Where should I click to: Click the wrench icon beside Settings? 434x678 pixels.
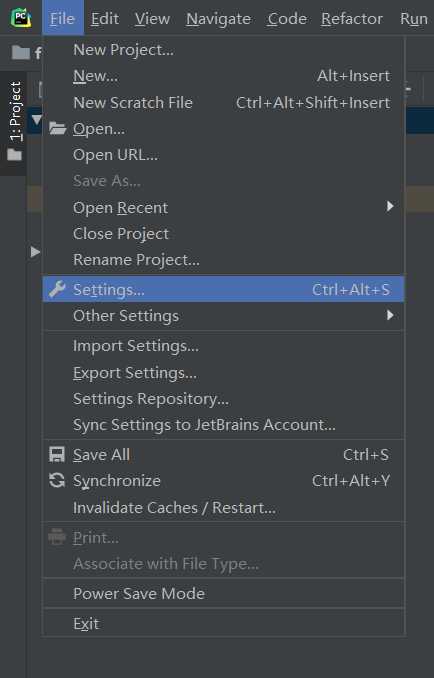(57, 289)
